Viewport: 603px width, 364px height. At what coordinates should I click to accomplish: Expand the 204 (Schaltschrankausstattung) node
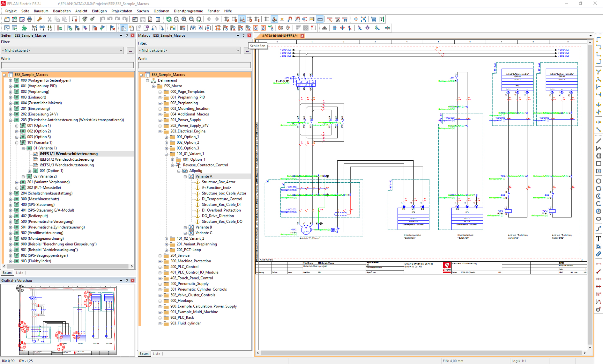tap(11, 193)
